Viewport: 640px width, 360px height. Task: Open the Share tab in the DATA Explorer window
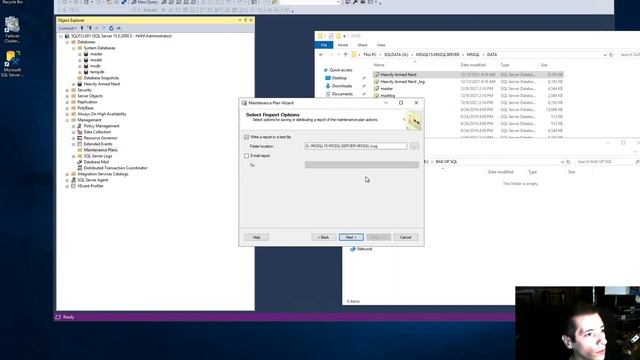click(x=362, y=45)
